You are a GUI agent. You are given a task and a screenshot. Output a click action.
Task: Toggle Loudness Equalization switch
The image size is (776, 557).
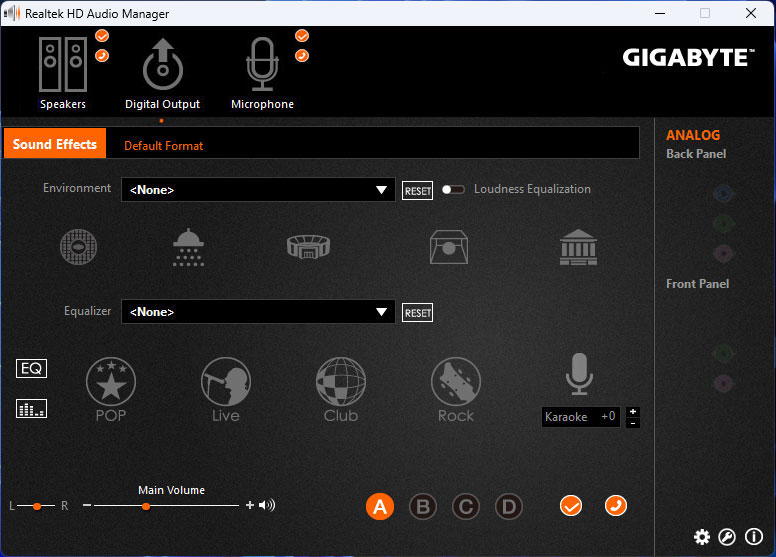(454, 189)
